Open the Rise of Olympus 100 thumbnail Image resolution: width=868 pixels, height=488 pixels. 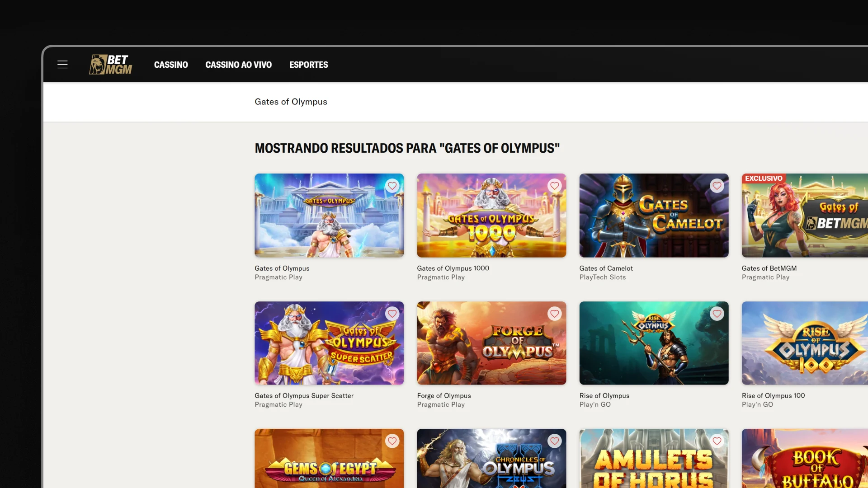[805, 343]
